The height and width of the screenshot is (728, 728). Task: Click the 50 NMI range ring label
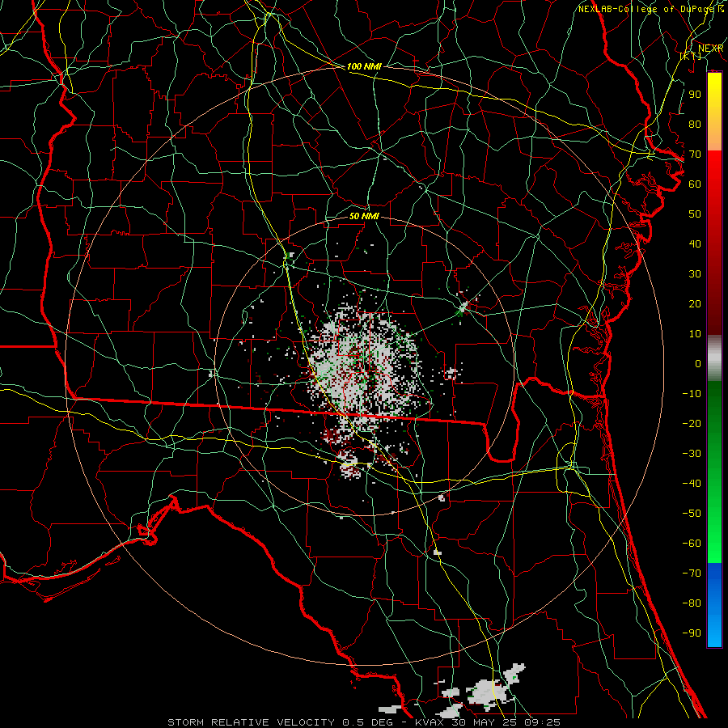click(x=364, y=216)
